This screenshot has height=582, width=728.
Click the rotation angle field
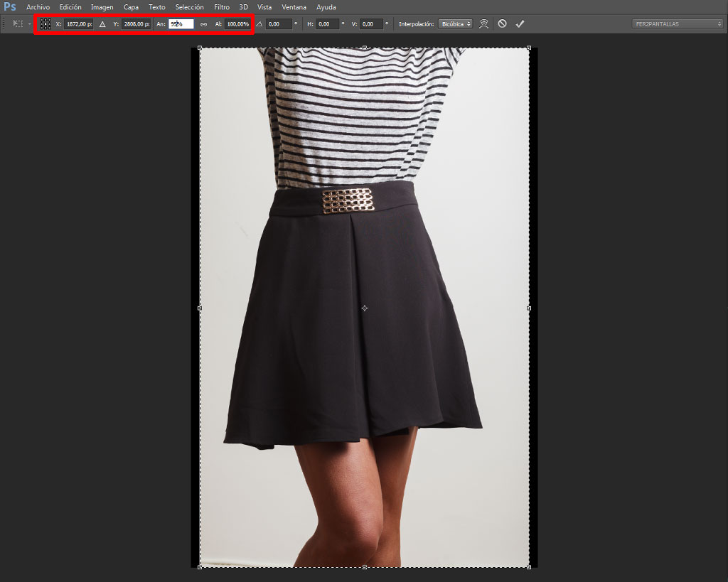(x=279, y=24)
